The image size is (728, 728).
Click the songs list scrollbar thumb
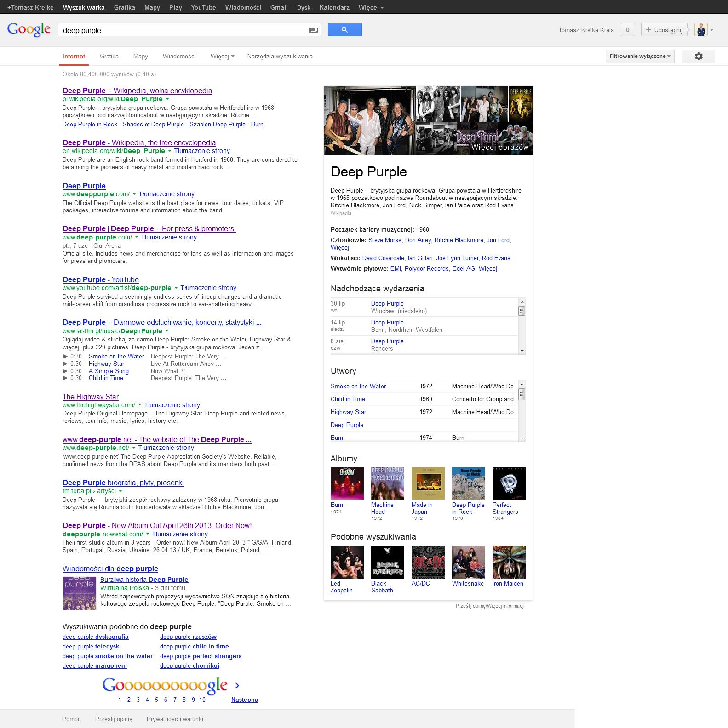tap(522, 394)
